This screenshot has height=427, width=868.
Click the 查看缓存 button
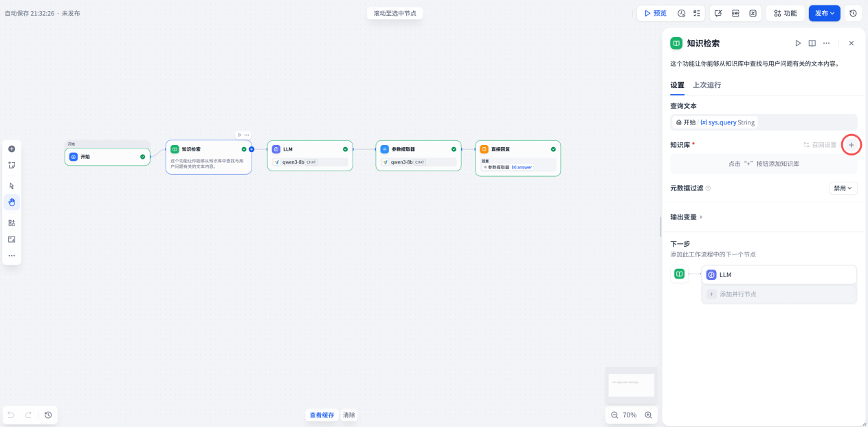click(322, 415)
